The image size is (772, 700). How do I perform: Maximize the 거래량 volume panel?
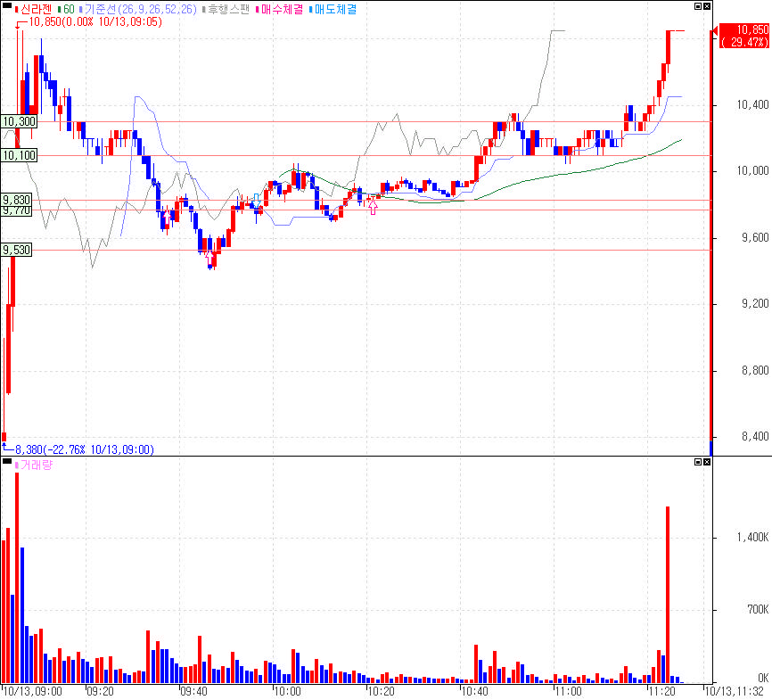(x=698, y=462)
